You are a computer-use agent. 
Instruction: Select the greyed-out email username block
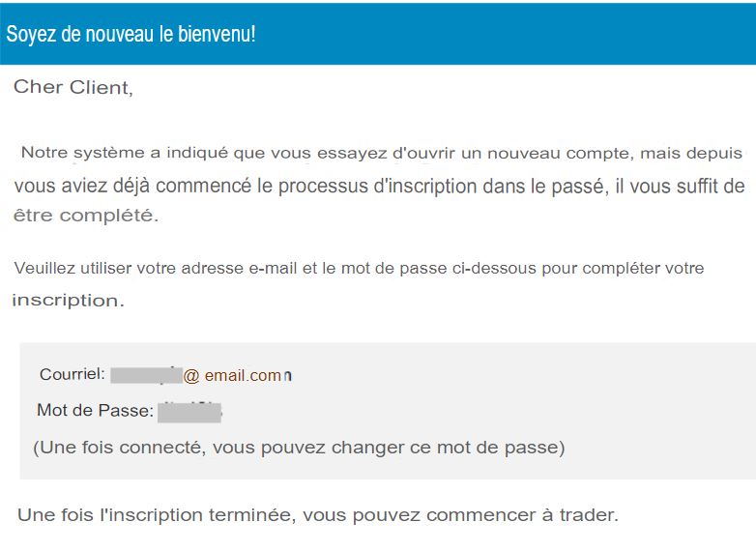(x=147, y=375)
